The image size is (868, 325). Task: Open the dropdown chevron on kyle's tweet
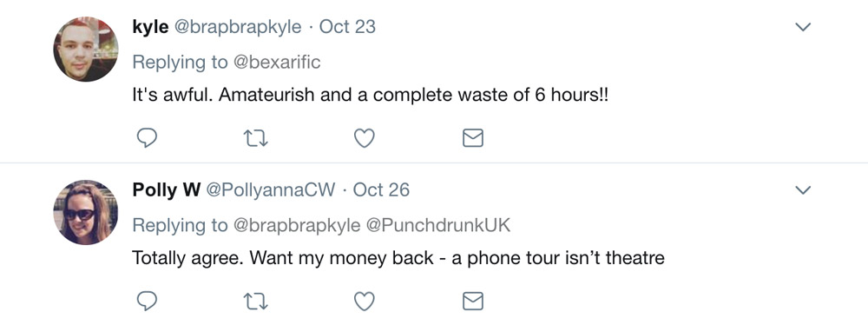803,27
